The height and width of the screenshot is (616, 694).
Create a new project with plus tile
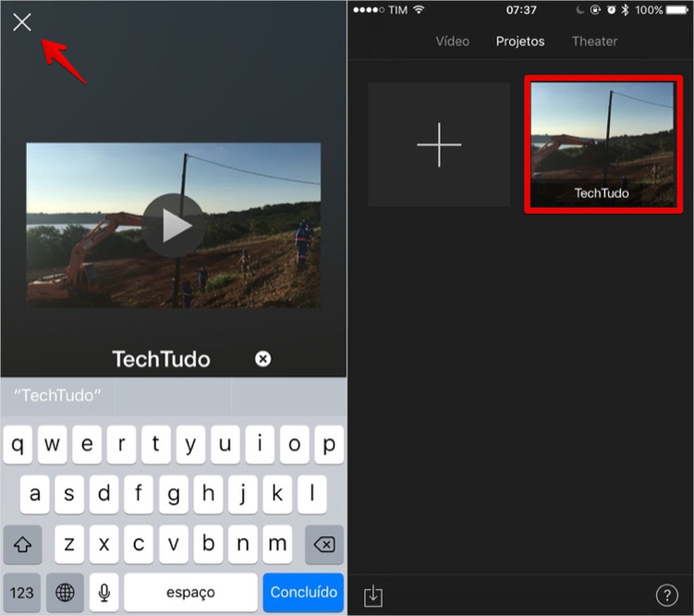point(439,144)
